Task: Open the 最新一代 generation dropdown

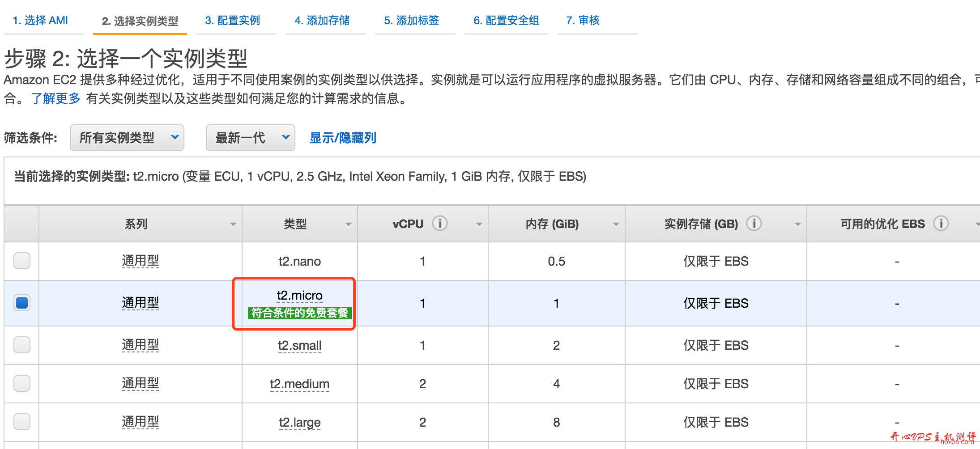Action: click(x=250, y=138)
